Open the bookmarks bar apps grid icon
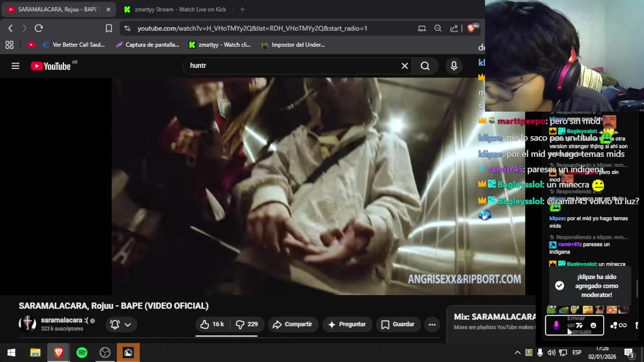This screenshot has height=362, width=644. (x=9, y=45)
